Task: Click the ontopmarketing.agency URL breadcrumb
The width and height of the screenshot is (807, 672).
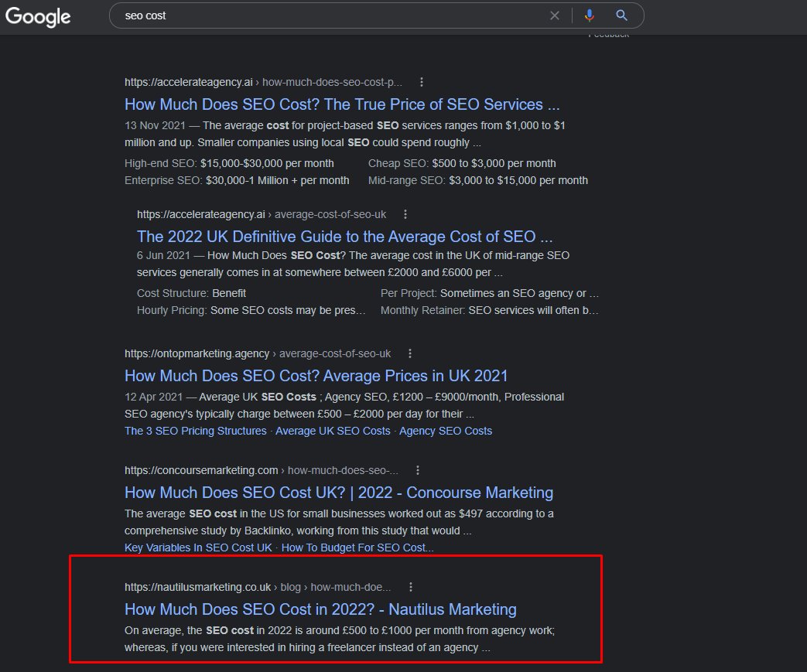Action: point(258,354)
